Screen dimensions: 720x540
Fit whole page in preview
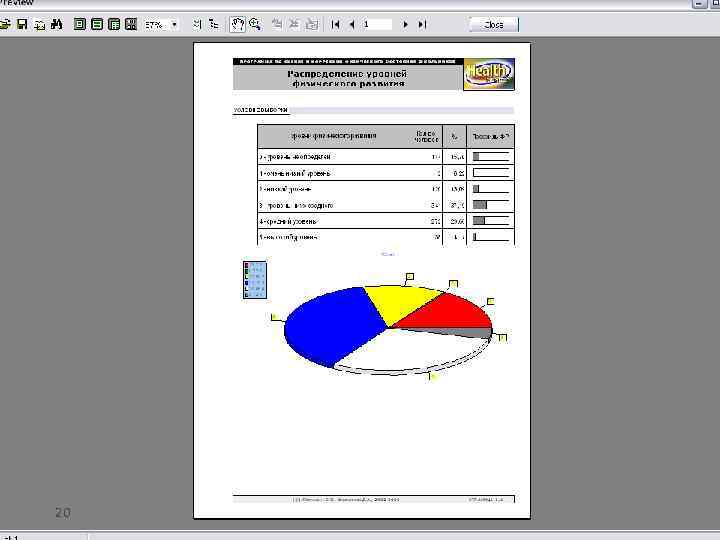tap(79, 24)
